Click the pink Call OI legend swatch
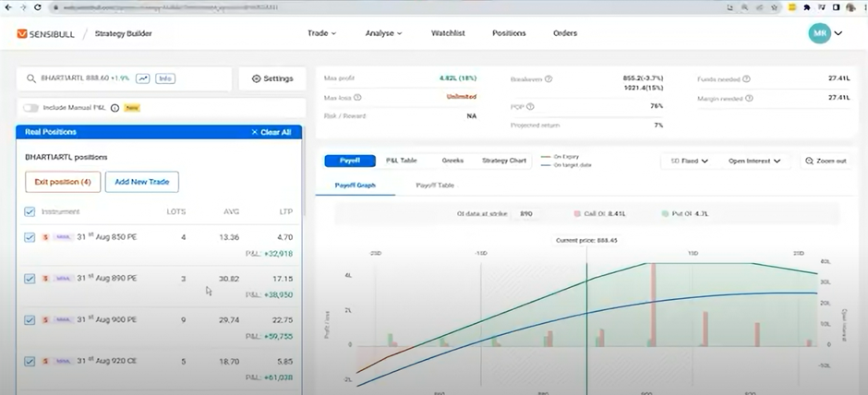This screenshot has width=868, height=395. point(577,213)
